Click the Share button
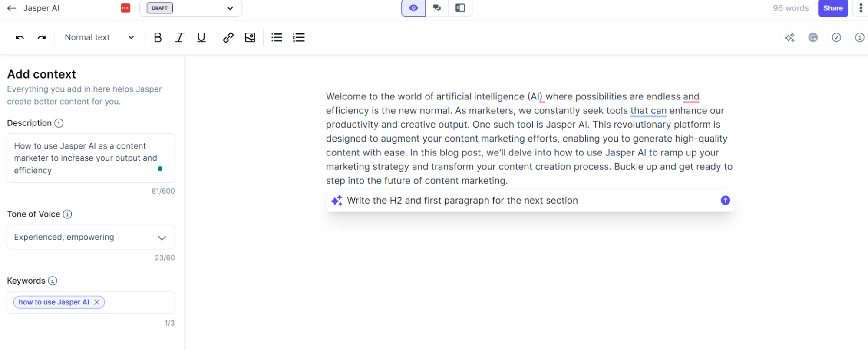 833,8
